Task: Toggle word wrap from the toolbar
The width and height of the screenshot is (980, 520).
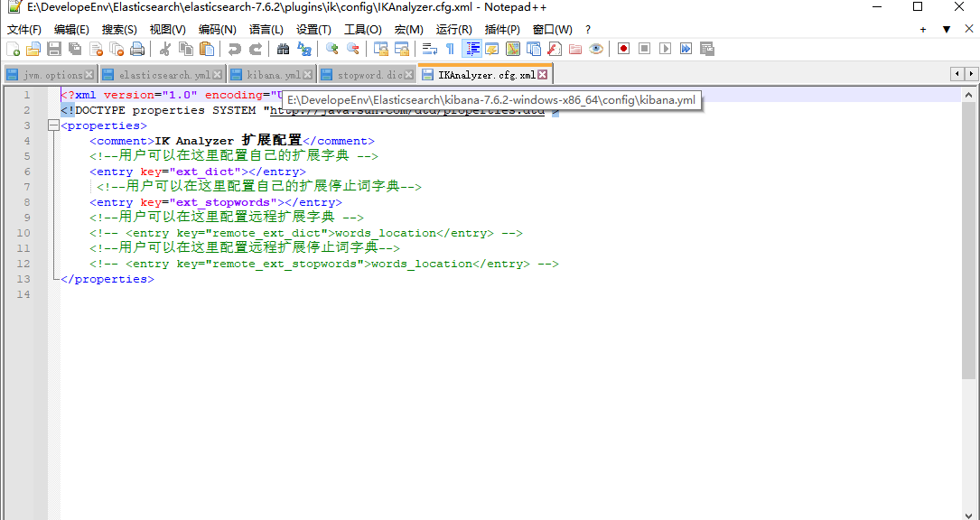Action: tap(428, 49)
